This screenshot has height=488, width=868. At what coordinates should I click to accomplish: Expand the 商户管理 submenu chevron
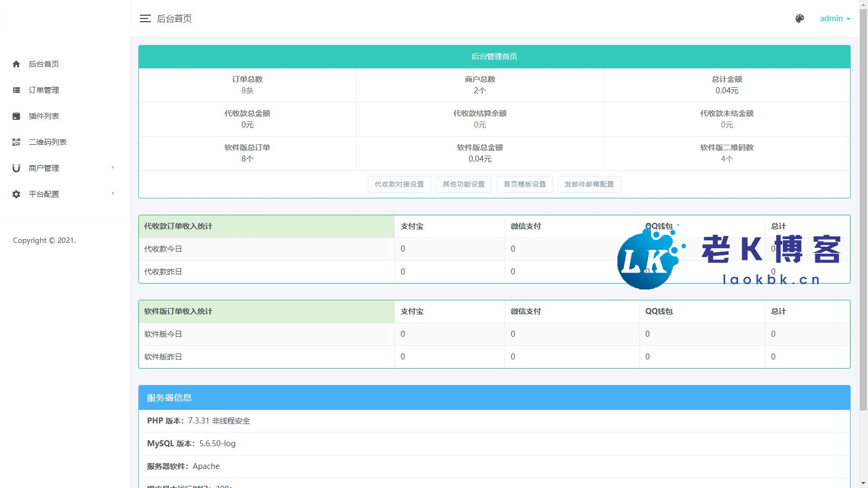[113, 168]
